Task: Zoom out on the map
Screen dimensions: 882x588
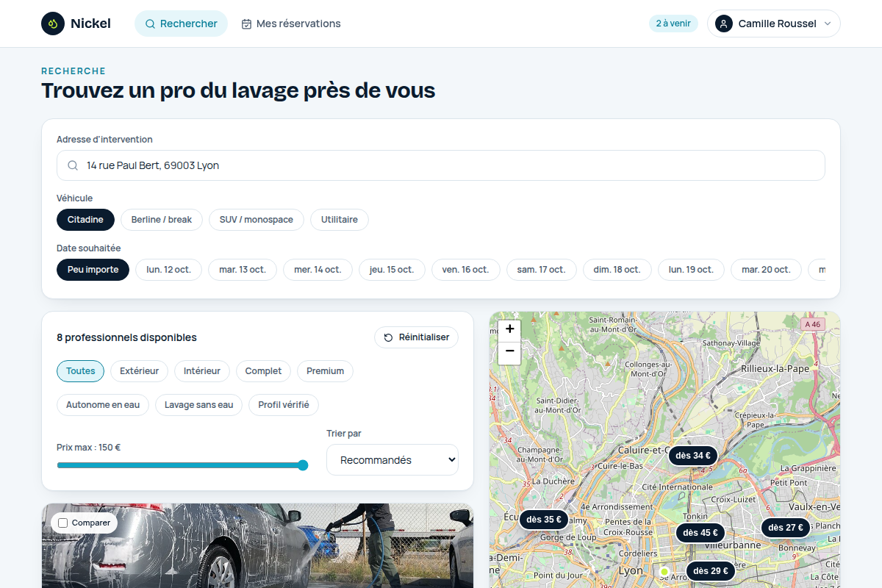Action: pos(509,352)
